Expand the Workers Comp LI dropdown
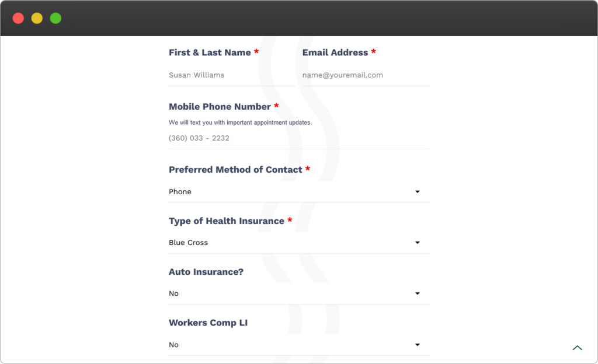Viewport: 598px width, 364px height. point(298,345)
